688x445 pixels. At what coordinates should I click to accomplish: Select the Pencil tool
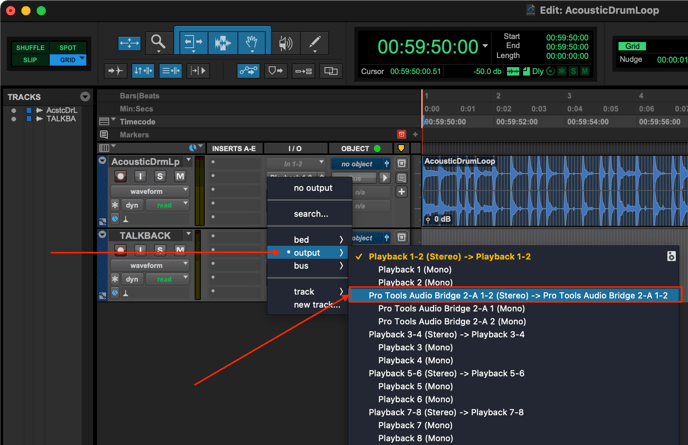click(x=315, y=43)
